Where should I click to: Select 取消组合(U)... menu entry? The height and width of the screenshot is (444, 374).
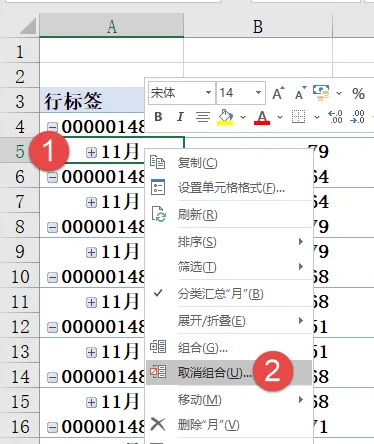[229, 373]
